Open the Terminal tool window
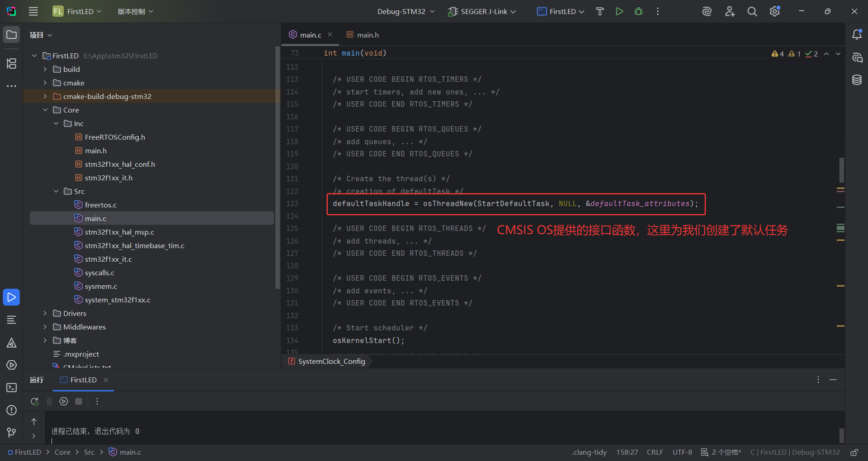Viewport: 868px width, 461px height. 12,388
